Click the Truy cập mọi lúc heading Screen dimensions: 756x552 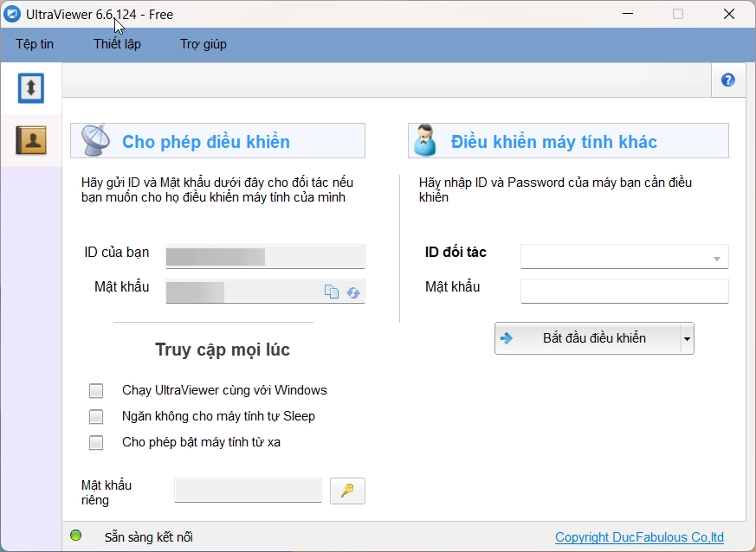click(223, 350)
